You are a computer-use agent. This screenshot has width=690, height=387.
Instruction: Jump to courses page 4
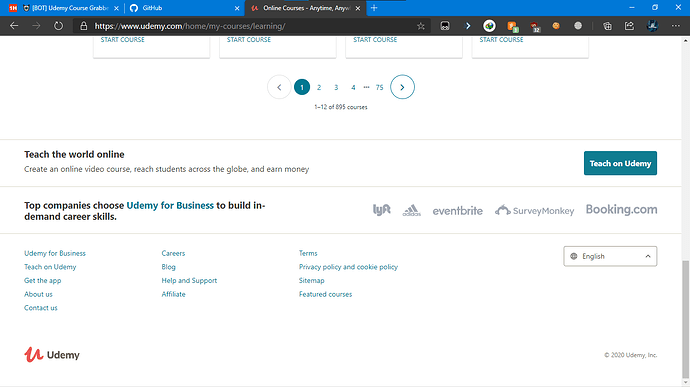(x=353, y=87)
